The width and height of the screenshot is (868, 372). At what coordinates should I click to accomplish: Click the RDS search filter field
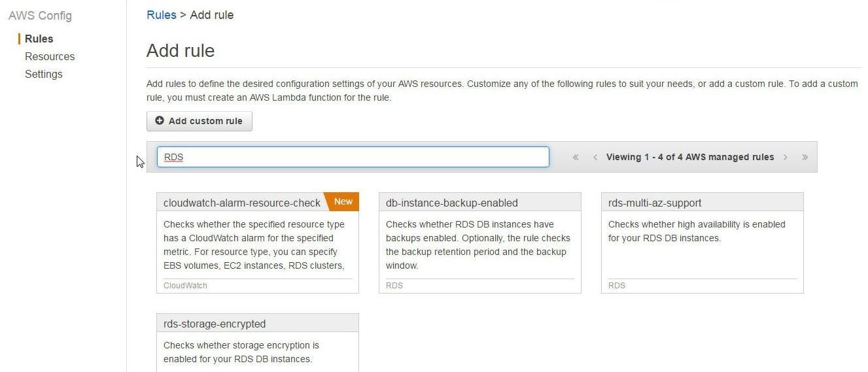pyautogui.click(x=353, y=157)
